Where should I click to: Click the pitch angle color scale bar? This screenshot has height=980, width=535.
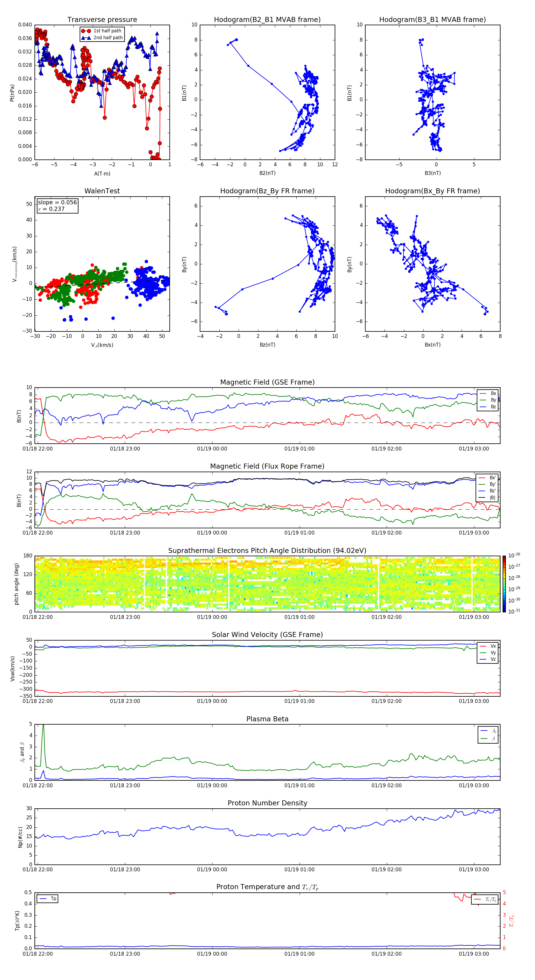point(504,584)
